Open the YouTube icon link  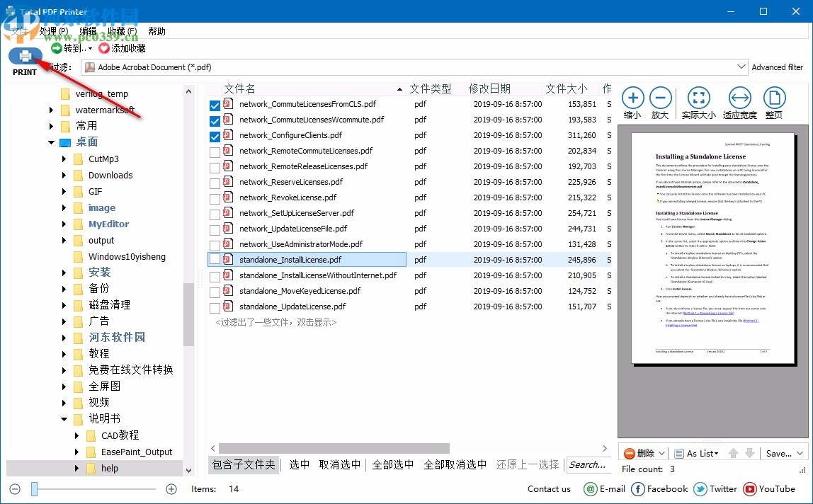pyautogui.click(x=750, y=489)
